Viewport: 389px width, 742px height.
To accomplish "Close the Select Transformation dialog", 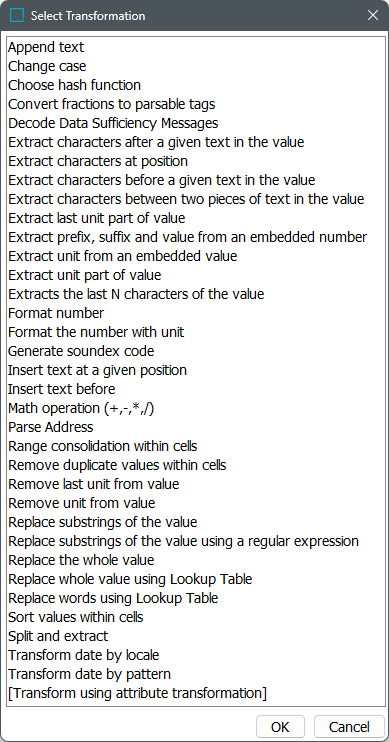I will 372,16.
